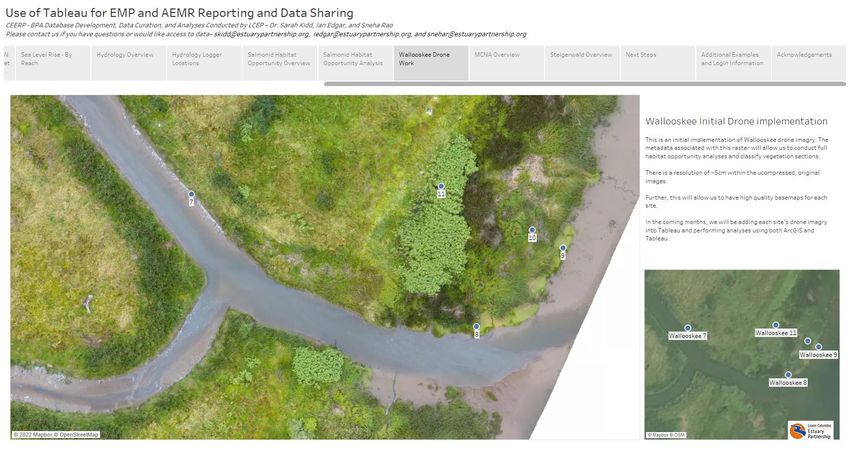This screenshot has width=850, height=450.
Task: Go to the MCNA Overview tab
Action: (x=507, y=63)
